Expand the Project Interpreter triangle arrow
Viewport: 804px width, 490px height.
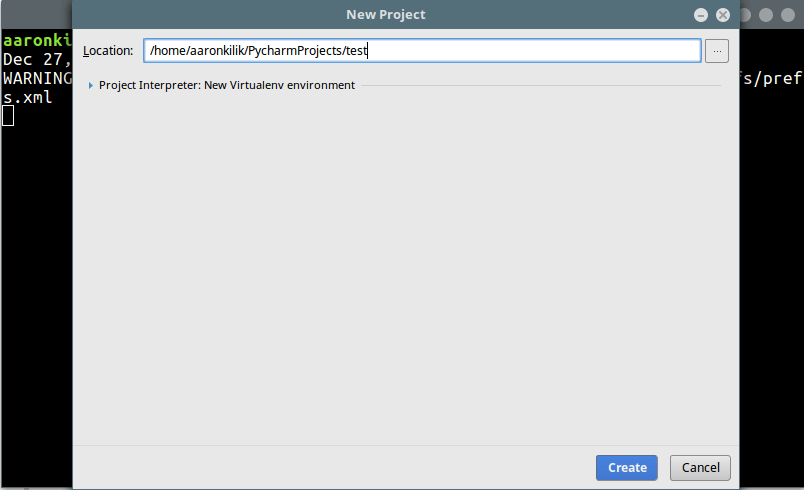tap(91, 86)
